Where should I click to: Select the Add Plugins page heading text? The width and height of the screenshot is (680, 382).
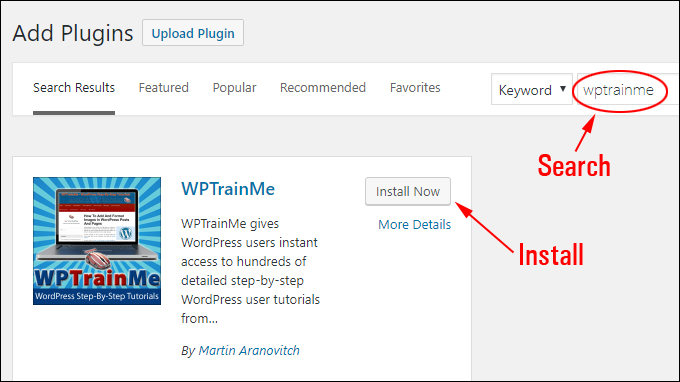[73, 33]
